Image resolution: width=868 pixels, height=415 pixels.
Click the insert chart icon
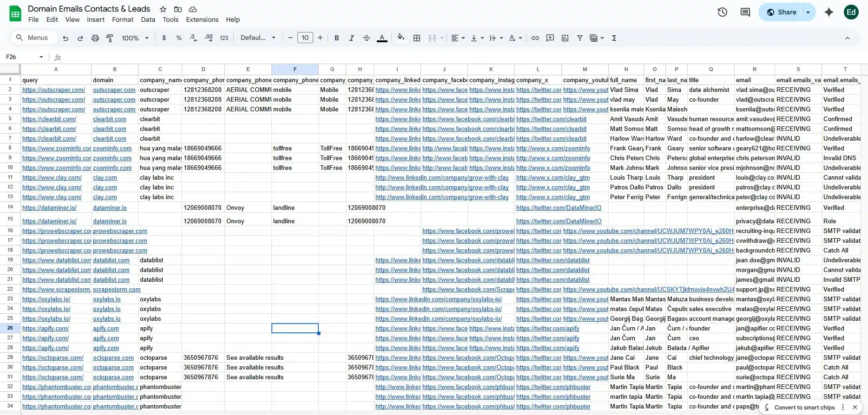click(x=565, y=38)
